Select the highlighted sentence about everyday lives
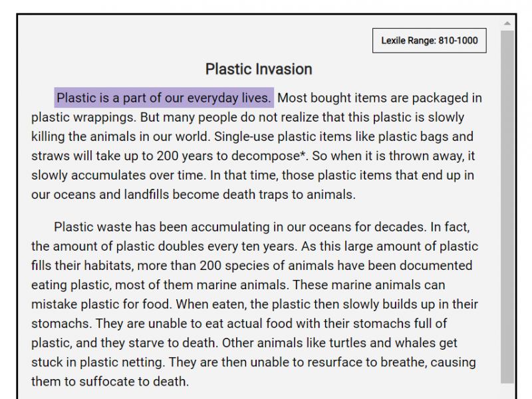 click(164, 98)
